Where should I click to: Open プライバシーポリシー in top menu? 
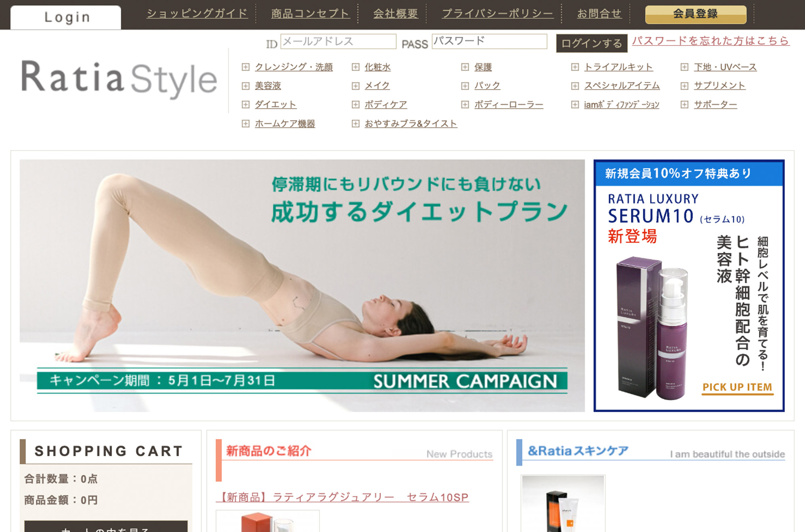point(497,14)
